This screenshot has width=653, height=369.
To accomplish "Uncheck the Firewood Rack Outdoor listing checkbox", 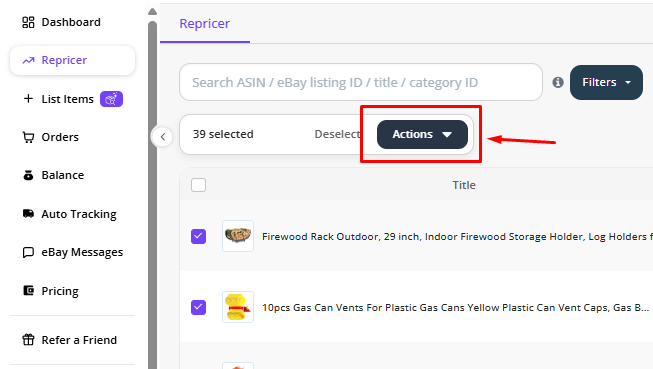I will 198,236.
